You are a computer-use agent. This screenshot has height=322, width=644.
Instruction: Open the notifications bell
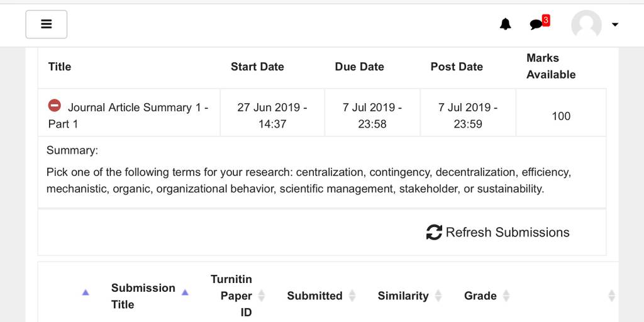click(x=505, y=25)
